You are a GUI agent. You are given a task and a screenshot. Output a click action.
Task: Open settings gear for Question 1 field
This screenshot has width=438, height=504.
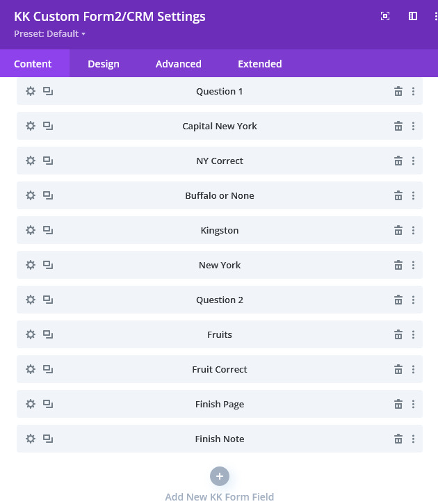click(31, 91)
